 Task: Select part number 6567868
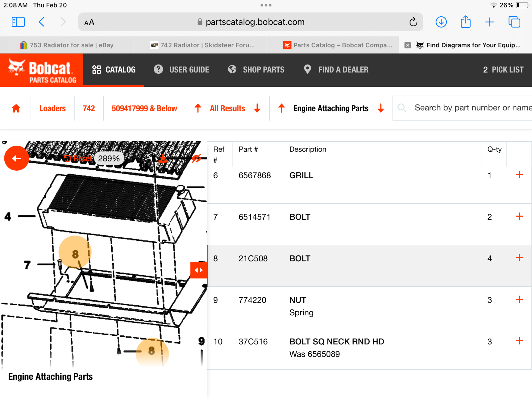click(x=255, y=175)
